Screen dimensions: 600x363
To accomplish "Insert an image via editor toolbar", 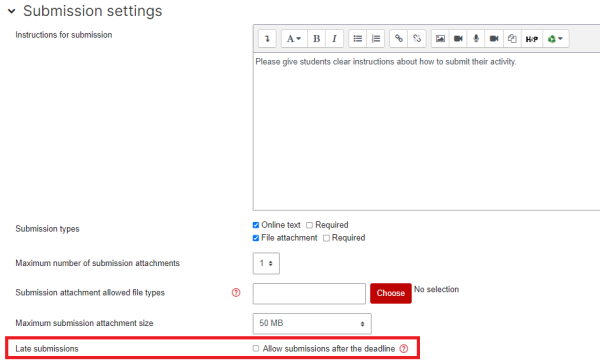I will pyautogui.click(x=440, y=39).
